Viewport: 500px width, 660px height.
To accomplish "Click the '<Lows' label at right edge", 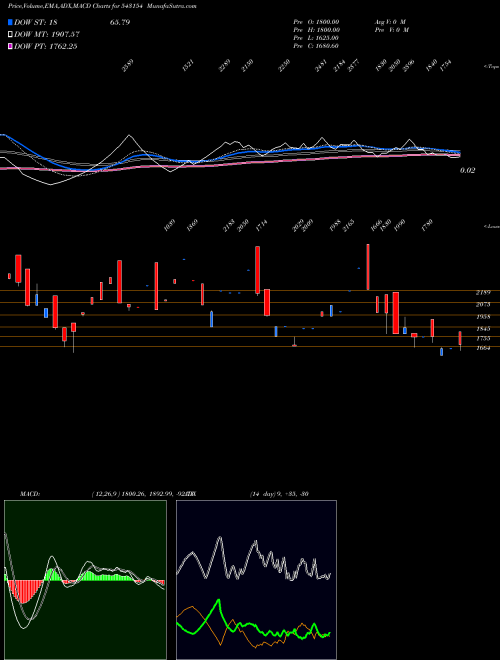I will pos(491,227).
